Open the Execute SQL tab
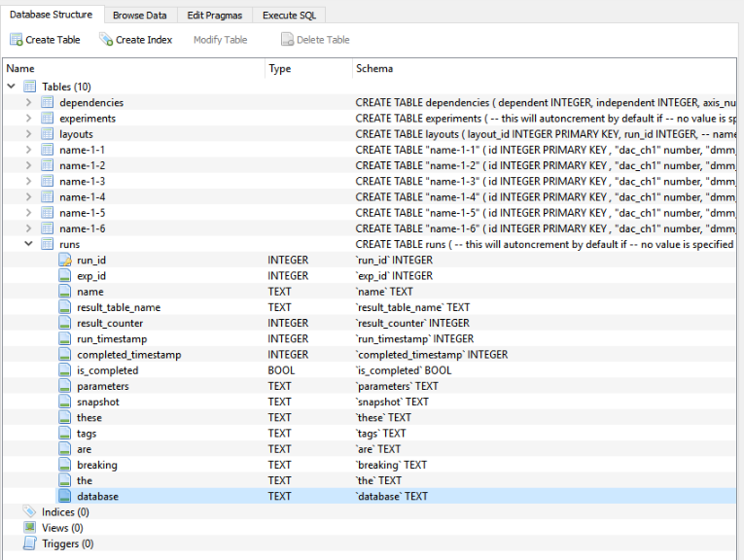Viewport: 744px width, 560px height. click(x=290, y=16)
